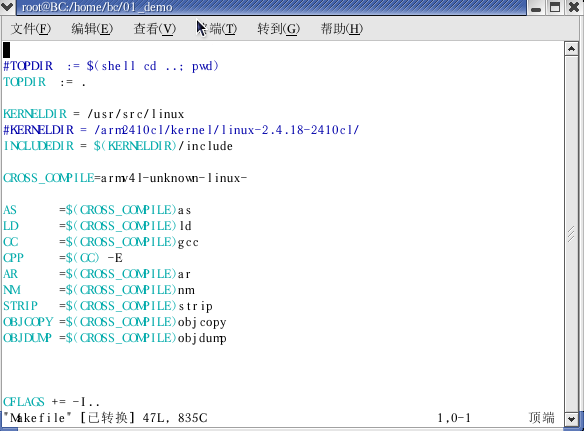The image size is (584, 431).
Task: Minimize the terminal window
Action: click(x=536, y=7)
